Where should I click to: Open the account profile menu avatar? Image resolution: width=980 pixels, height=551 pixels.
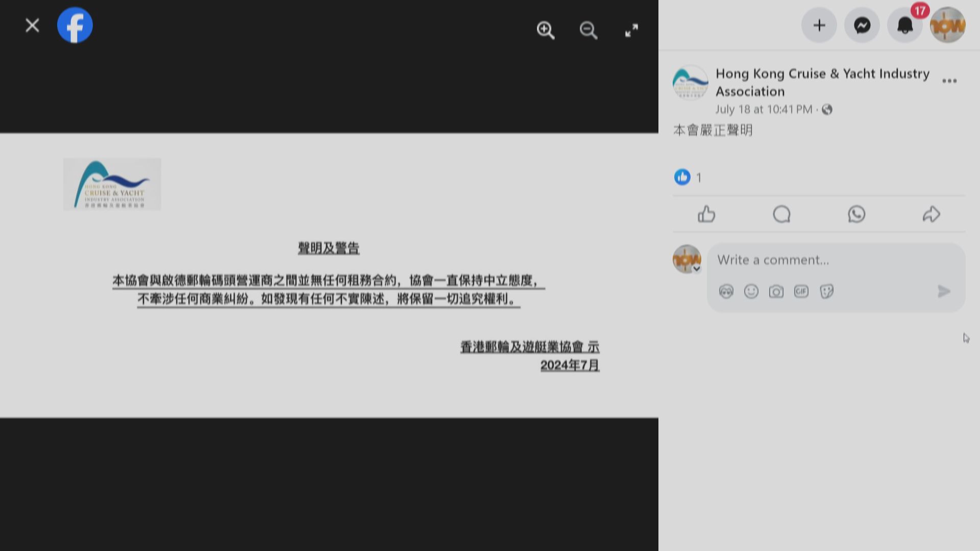point(948,25)
